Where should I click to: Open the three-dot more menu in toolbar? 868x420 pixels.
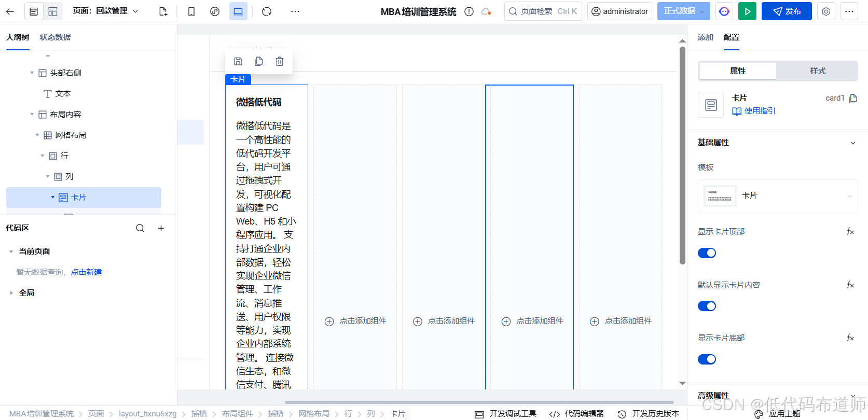[295, 11]
